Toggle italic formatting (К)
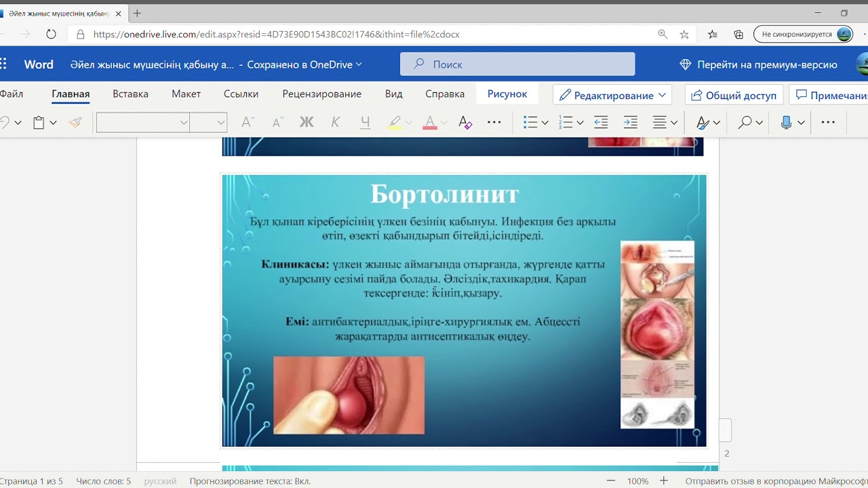 [x=336, y=123]
